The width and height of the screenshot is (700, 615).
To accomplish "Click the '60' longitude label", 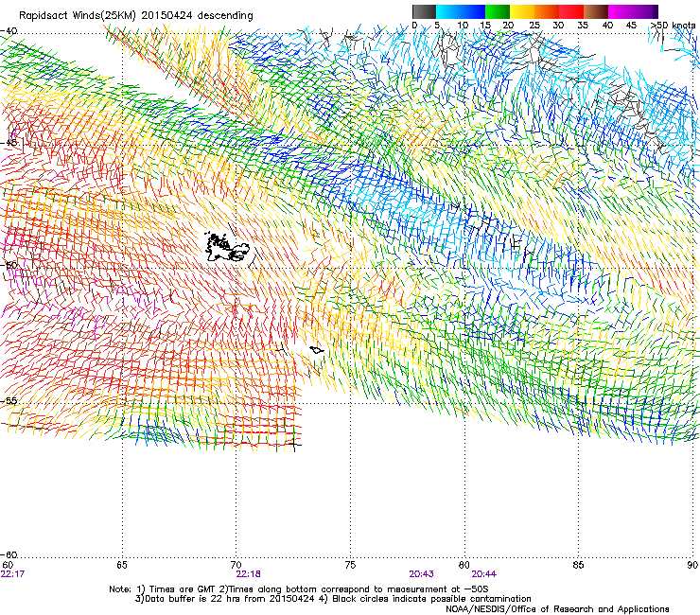I will click(x=8, y=566).
